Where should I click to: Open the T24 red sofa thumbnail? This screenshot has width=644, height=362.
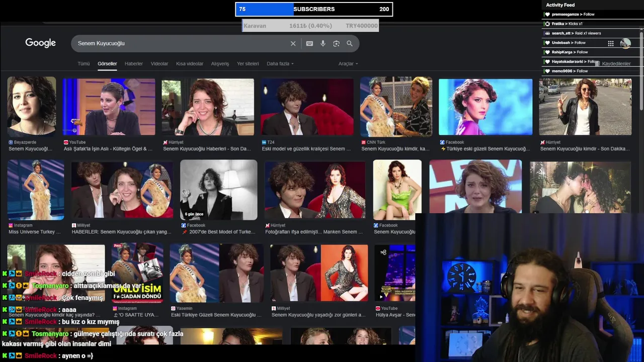[307, 107]
